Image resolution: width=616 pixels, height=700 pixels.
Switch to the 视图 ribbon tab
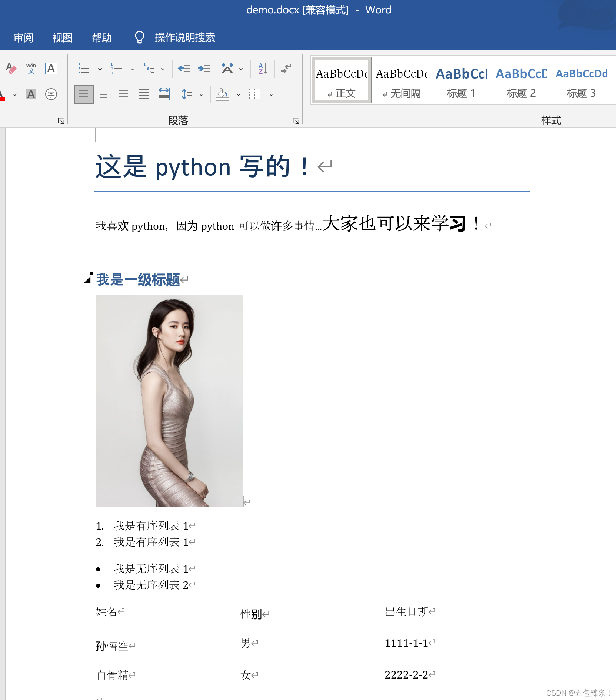pyautogui.click(x=62, y=37)
